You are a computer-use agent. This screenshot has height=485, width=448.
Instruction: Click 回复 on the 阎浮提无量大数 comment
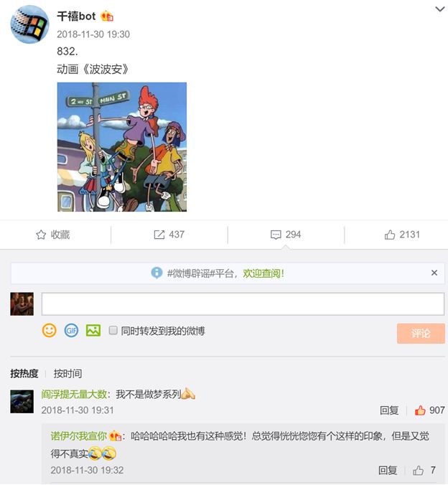pyautogui.click(x=389, y=410)
